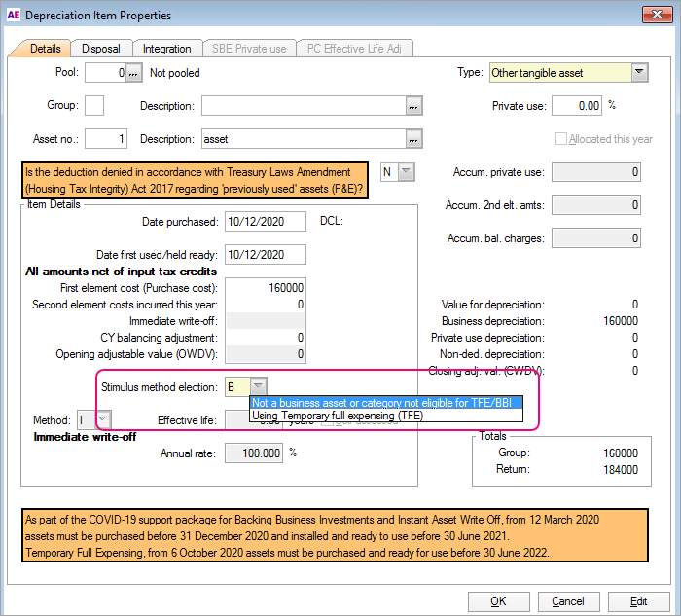Open Group description ellipsis lookup button
Screen dimensions: 681x616
point(413,106)
